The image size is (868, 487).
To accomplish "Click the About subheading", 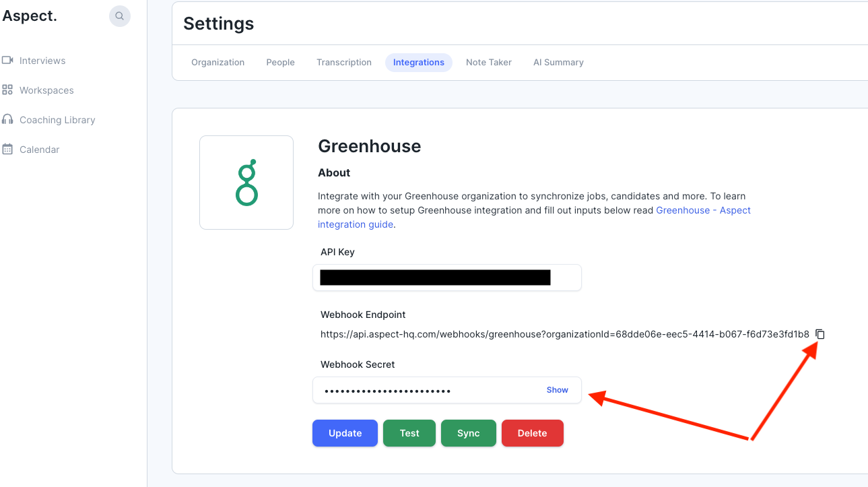I will [x=334, y=173].
